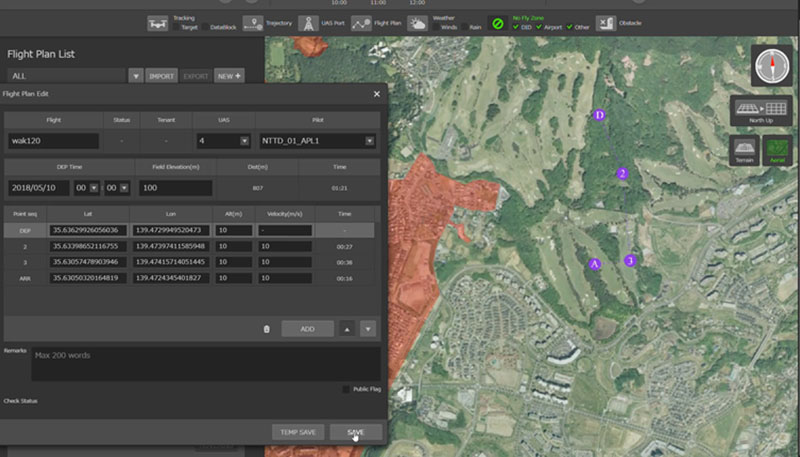
Task: Click the Tracking drone icon
Action: coord(157,23)
